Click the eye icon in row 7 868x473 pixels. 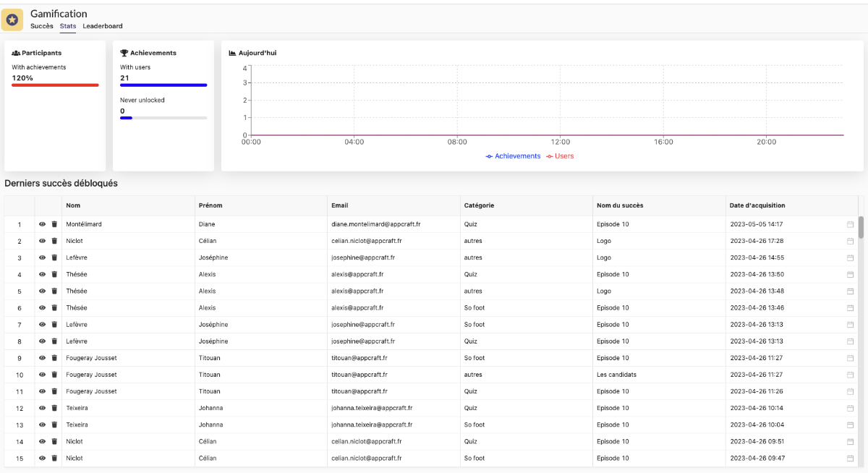click(x=42, y=325)
